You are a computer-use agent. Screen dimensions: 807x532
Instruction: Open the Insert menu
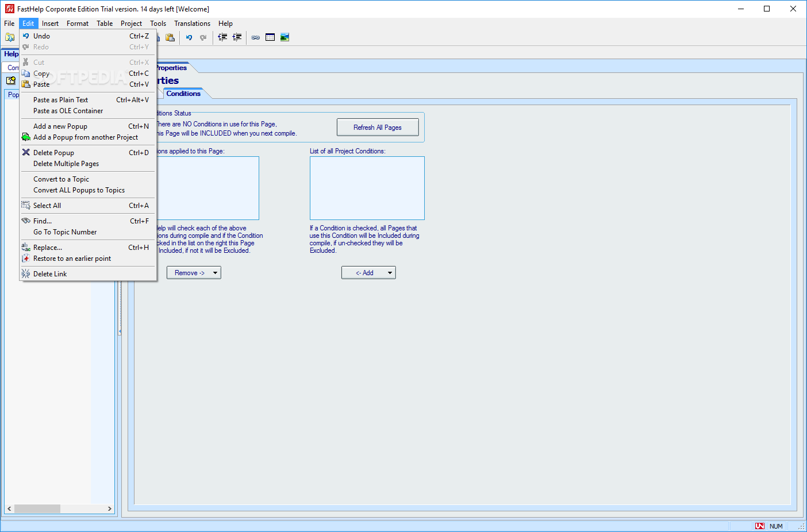coord(50,24)
